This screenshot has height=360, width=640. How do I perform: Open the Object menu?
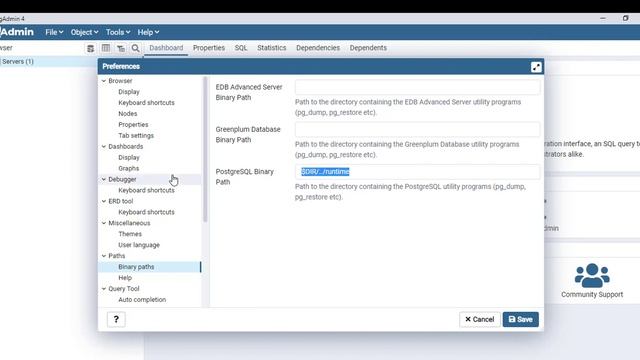point(84,32)
